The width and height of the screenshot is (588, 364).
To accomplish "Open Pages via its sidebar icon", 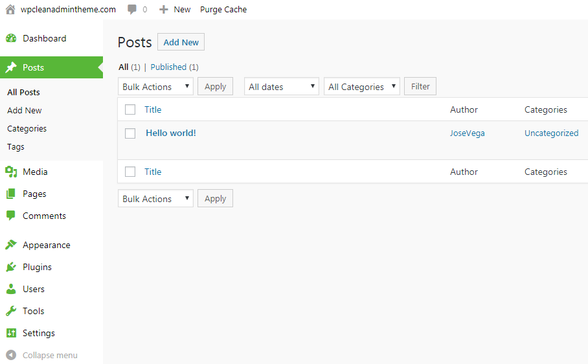I will click(11, 194).
